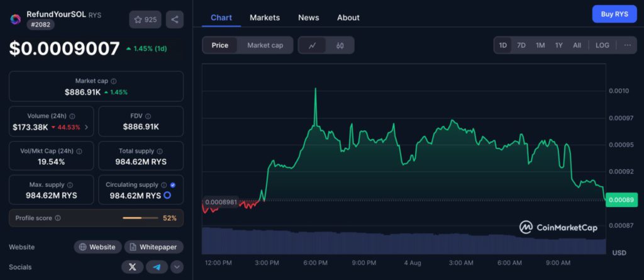Enable LOG scale on chart
The width and height of the screenshot is (644, 280).
point(602,45)
